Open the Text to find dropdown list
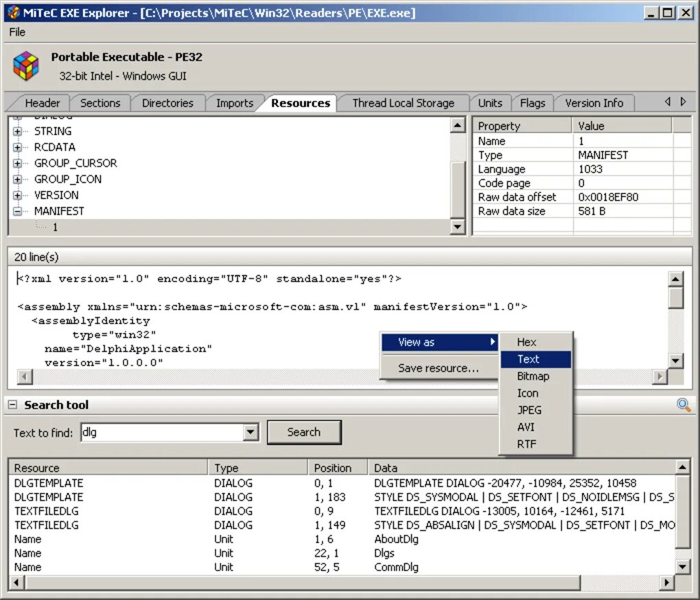Image resolution: width=700 pixels, height=600 pixels. [250, 432]
